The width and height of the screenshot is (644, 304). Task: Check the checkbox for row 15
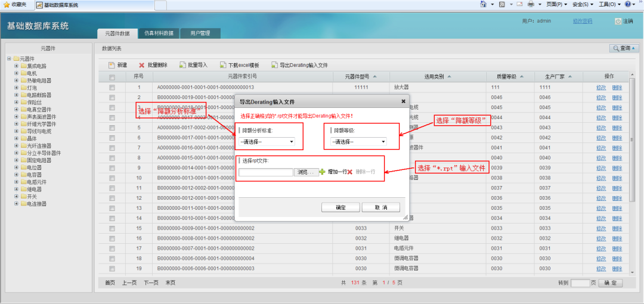(x=112, y=228)
